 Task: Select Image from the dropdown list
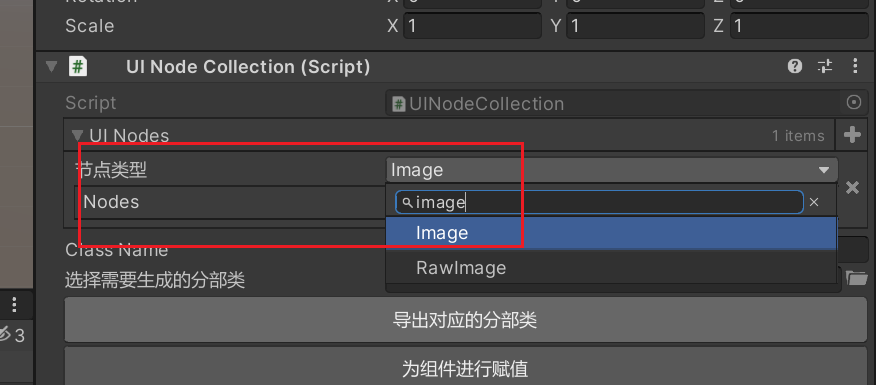611,233
